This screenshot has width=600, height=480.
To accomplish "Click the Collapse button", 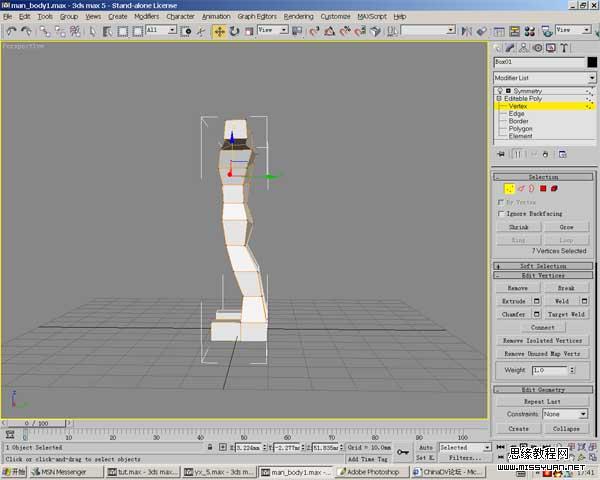I will (x=566, y=429).
